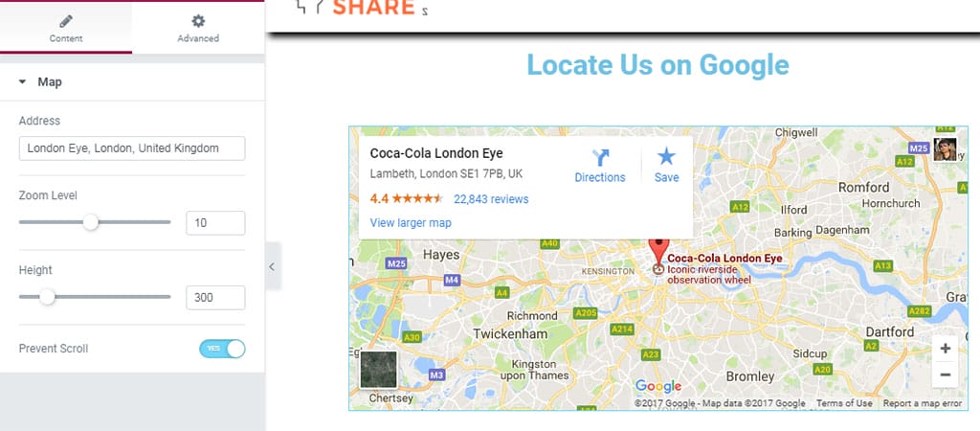Zoom out with the map minus button
The image size is (980, 431).
click(945, 374)
